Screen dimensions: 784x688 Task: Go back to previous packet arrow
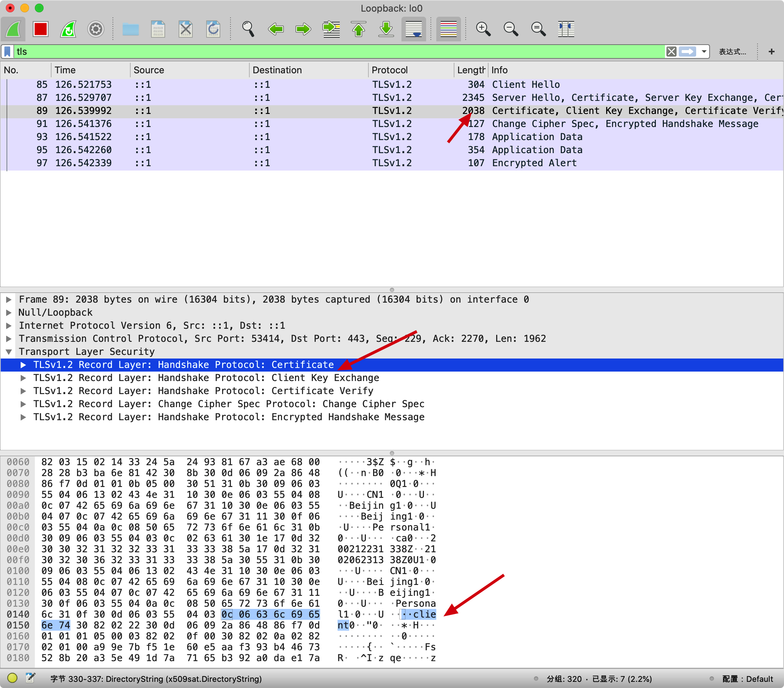[275, 29]
